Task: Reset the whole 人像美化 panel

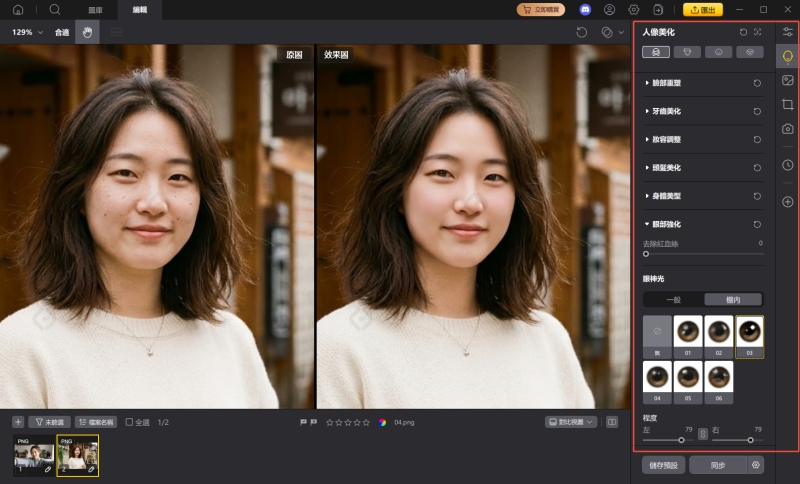Action: click(743, 32)
